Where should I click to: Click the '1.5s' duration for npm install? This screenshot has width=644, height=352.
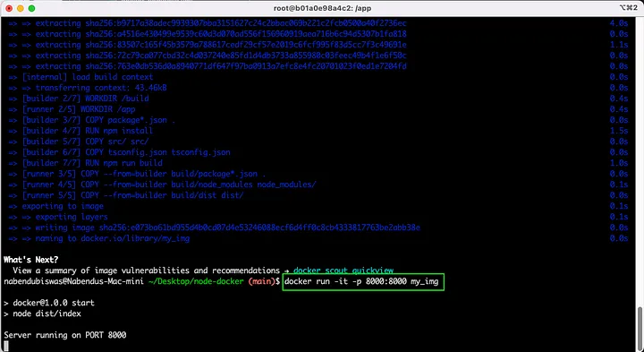click(619, 131)
